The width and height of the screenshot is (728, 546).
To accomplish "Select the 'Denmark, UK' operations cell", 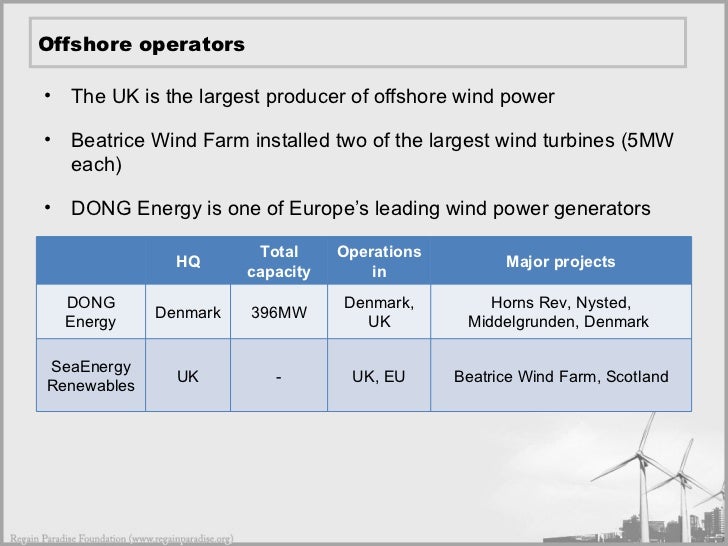I will coord(379,312).
